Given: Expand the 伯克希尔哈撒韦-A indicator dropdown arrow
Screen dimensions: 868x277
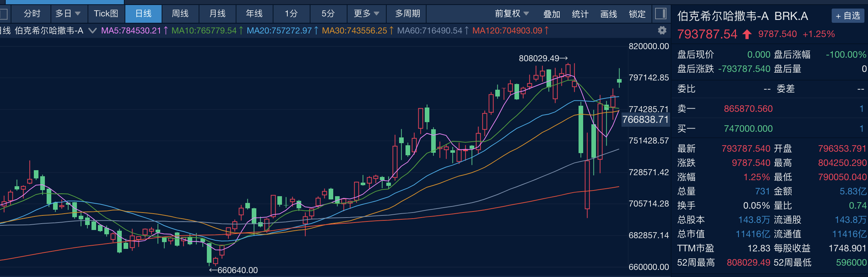Looking at the screenshot, I should pyautogui.click(x=93, y=31).
